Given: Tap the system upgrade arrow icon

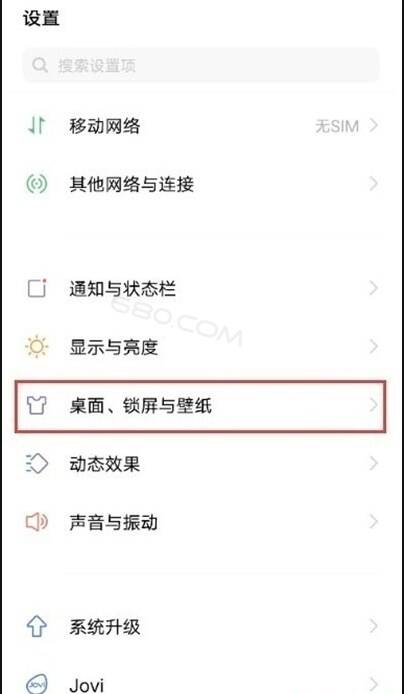Looking at the screenshot, I should click(x=37, y=626).
